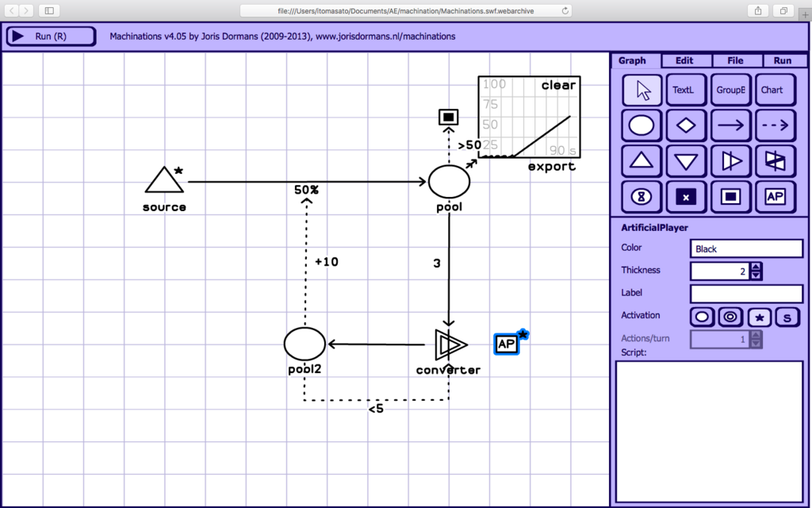Start the simulation with Run (R)

coord(51,37)
